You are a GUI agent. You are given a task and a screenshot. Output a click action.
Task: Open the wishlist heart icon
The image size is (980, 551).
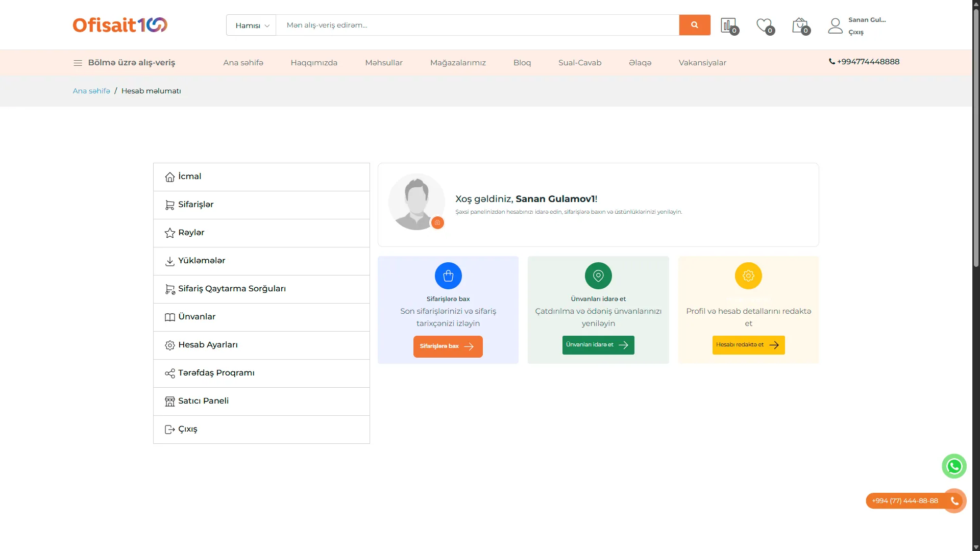765,26
